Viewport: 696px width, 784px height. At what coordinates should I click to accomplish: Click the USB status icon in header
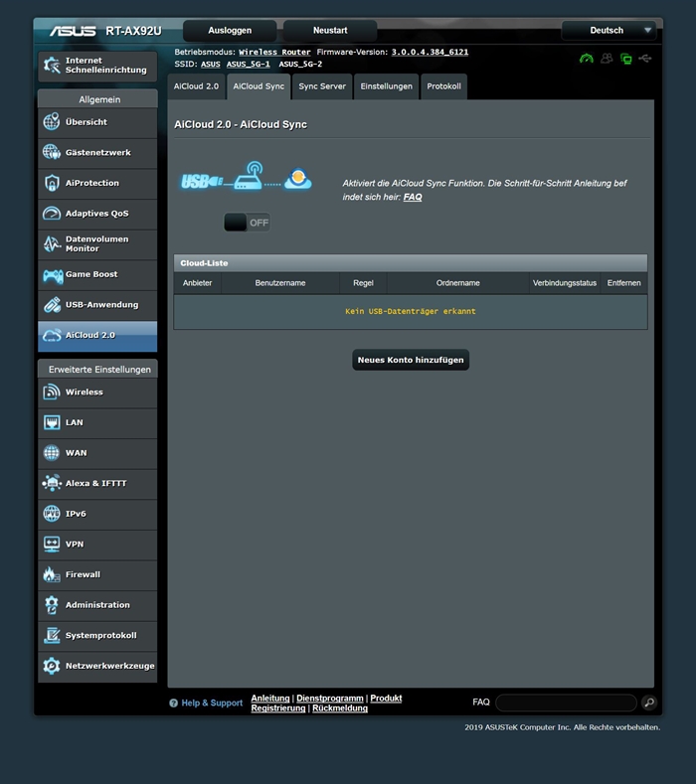point(645,59)
